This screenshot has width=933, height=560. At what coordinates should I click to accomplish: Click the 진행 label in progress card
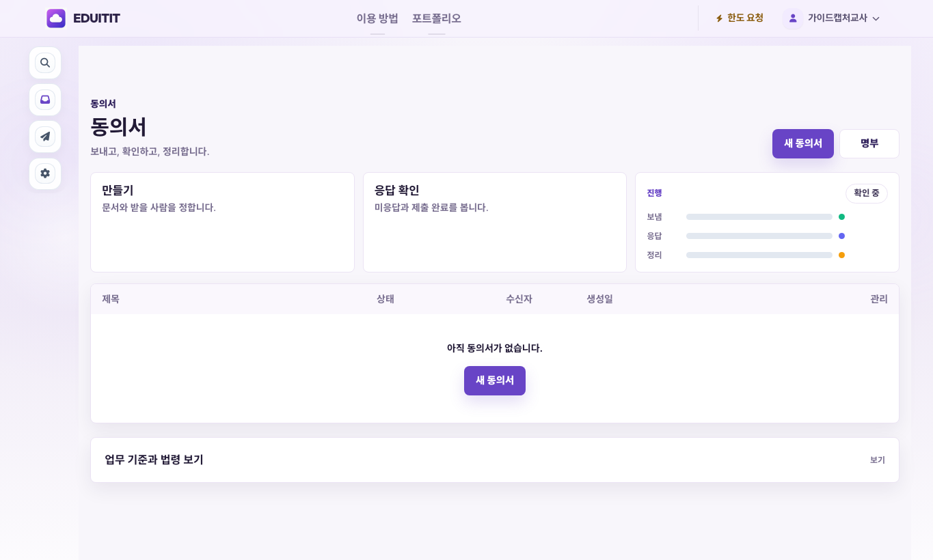[654, 193]
